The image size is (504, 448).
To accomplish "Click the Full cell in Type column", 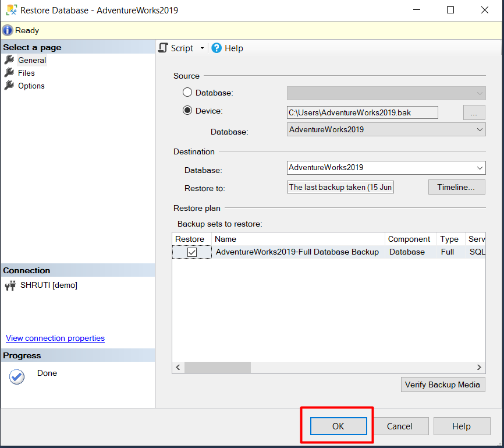I will (x=448, y=252).
